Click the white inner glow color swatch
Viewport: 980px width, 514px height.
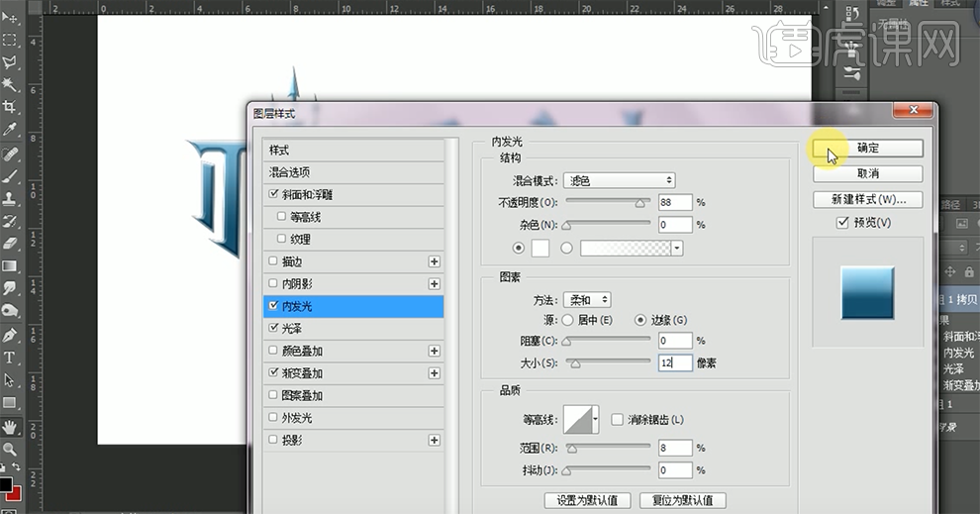540,249
